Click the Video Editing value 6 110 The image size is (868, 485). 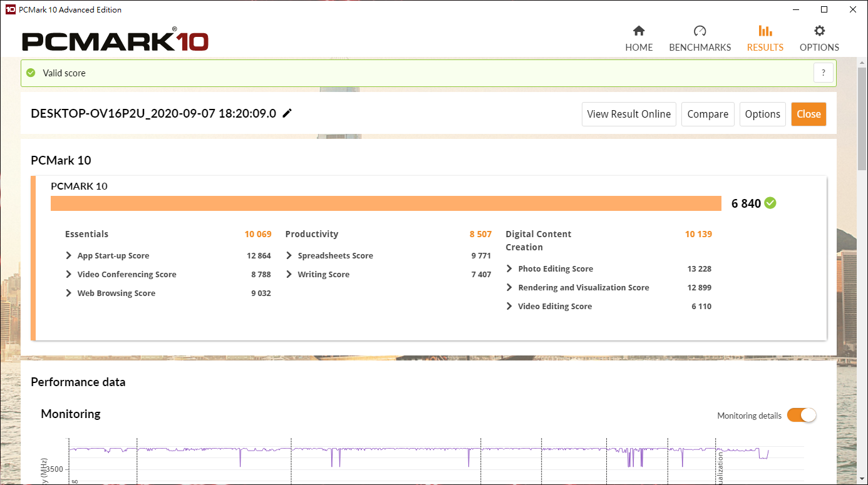[x=701, y=306]
